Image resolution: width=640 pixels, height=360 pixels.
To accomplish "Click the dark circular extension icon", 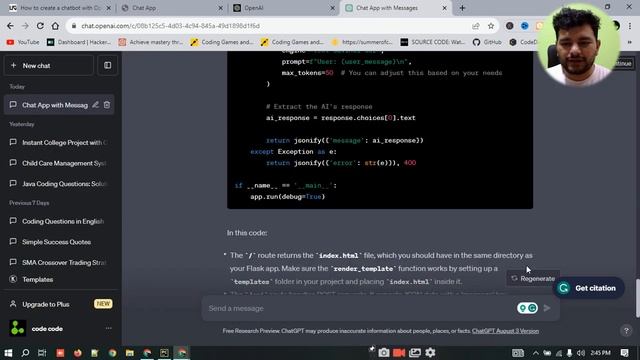I will pyautogui.click(x=509, y=26).
